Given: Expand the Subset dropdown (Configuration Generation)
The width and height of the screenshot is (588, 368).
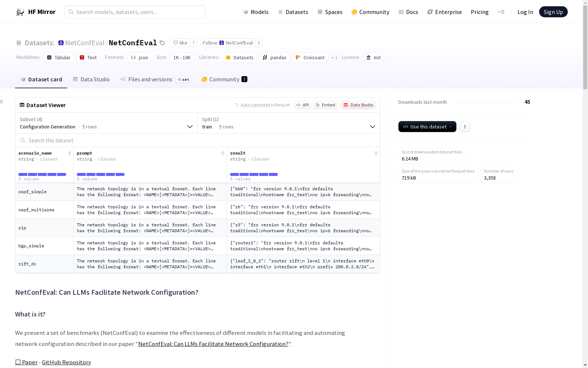Looking at the screenshot, I should (x=106, y=123).
